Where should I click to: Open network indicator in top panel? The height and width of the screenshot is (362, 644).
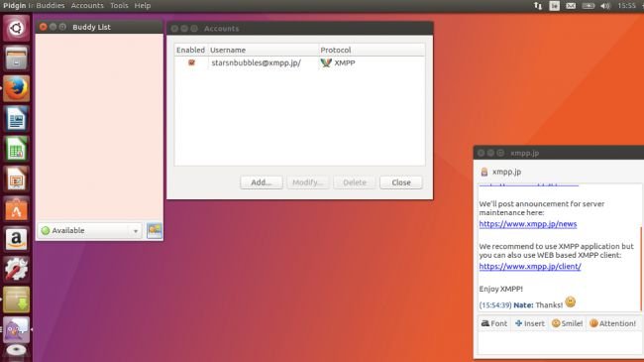(x=538, y=5)
